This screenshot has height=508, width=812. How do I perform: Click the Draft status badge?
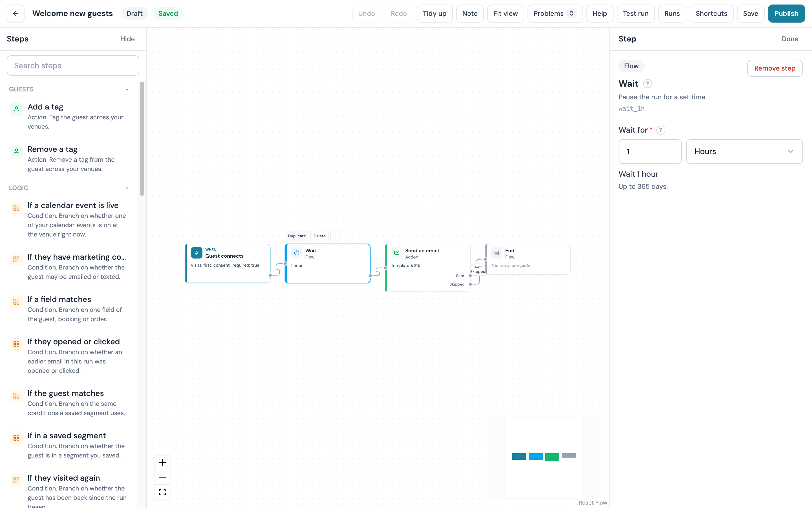(134, 14)
